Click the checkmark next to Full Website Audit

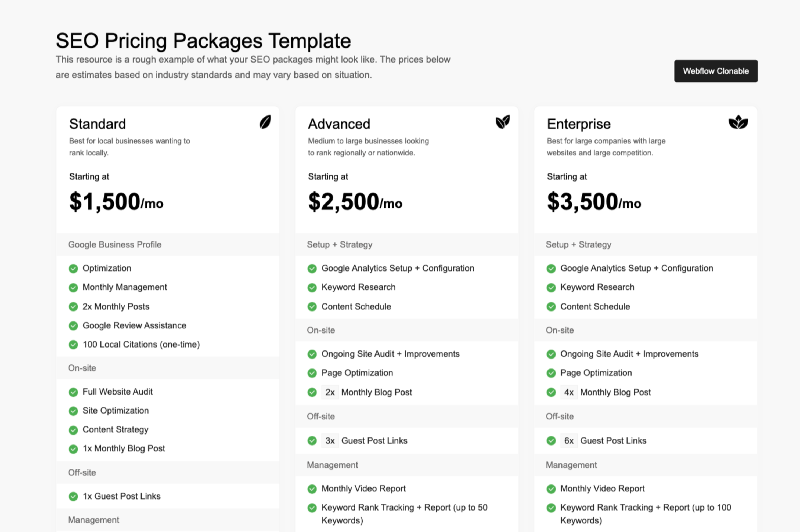click(73, 392)
